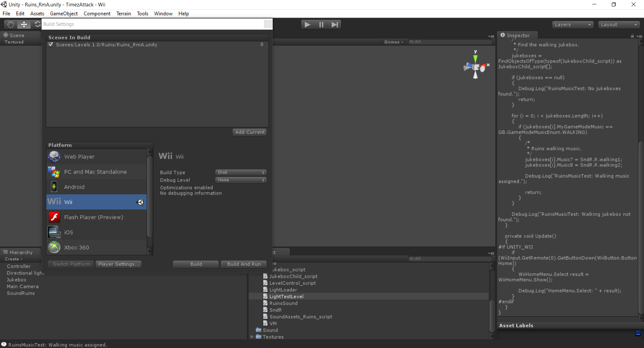This screenshot has height=348, width=644.
Task: Click the SndR script file icon
Action: coord(265,310)
